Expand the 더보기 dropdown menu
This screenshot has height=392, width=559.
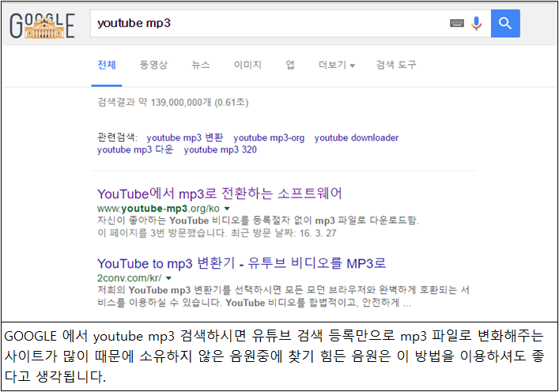coord(337,65)
